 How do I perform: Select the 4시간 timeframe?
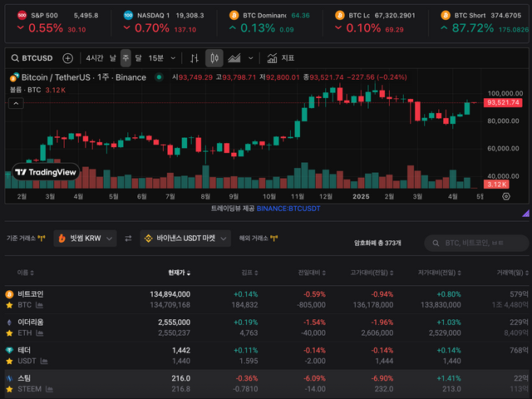tap(94, 58)
